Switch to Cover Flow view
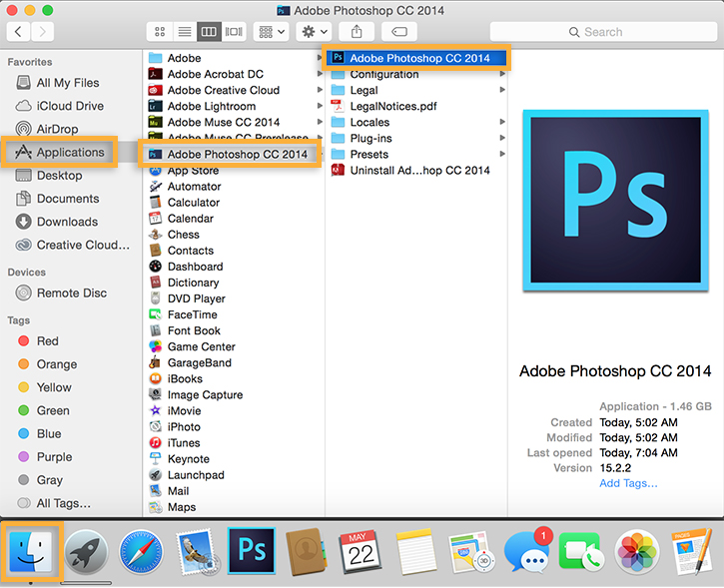 pyautogui.click(x=235, y=32)
